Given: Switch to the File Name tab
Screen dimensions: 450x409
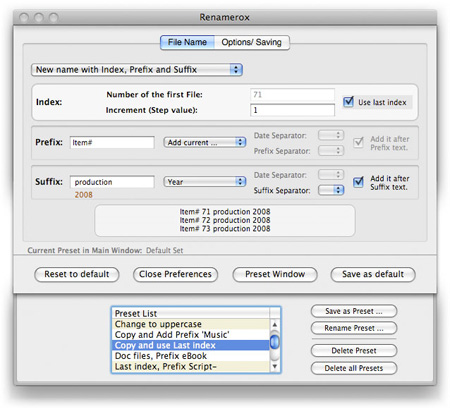Looking at the screenshot, I should point(187,42).
